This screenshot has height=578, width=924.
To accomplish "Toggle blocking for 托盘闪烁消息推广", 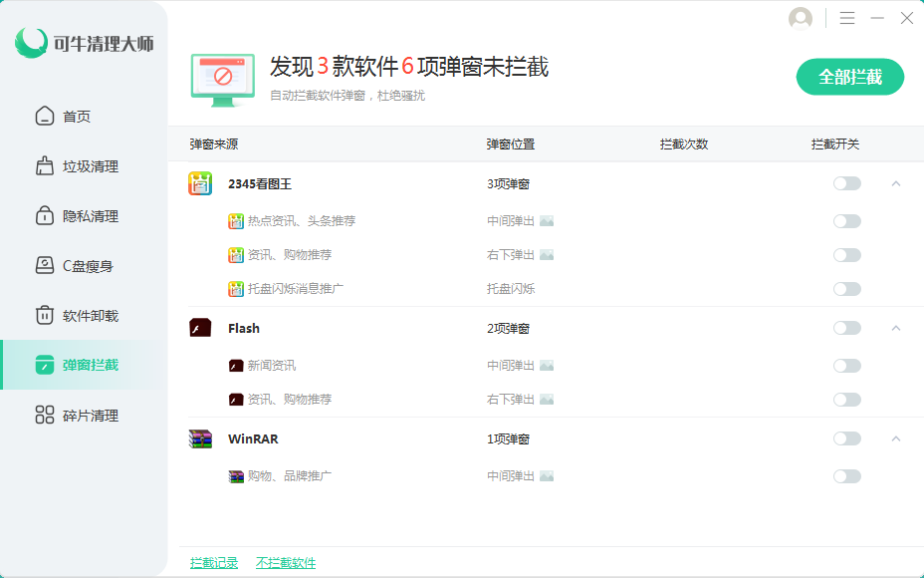I will pyautogui.click(x=846, y=289).
